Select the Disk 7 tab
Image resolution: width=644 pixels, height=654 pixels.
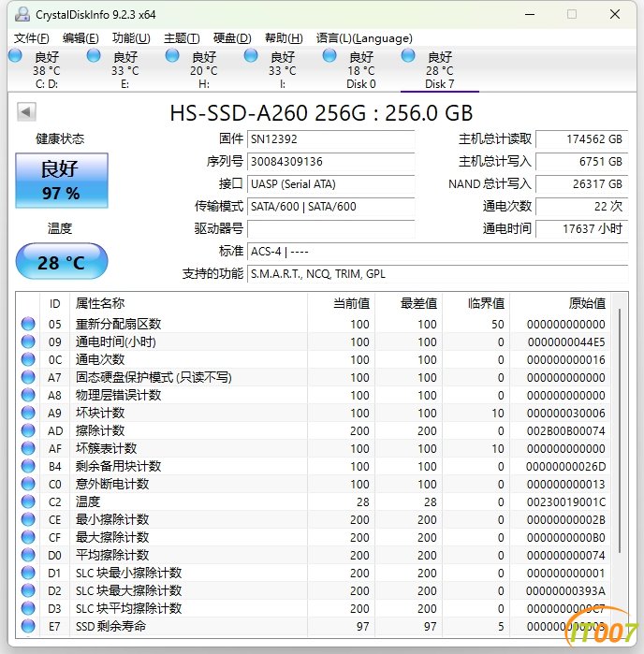(440, 69)
